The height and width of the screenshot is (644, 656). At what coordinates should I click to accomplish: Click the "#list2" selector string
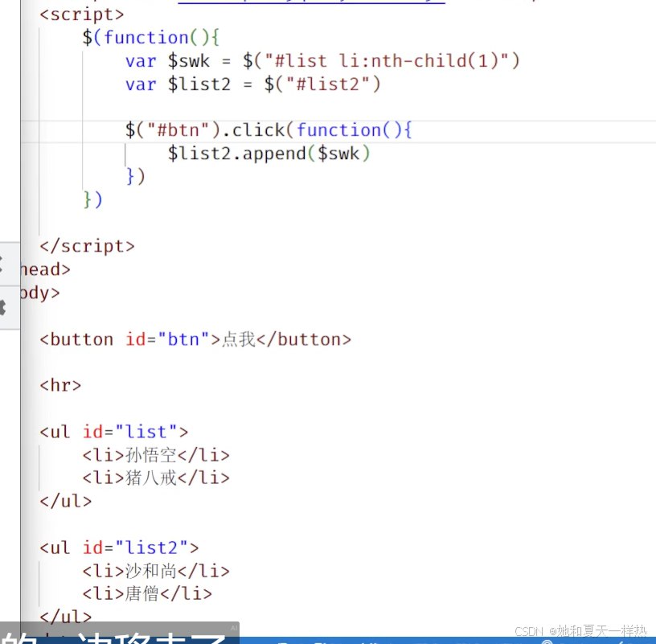pos(328,84)
